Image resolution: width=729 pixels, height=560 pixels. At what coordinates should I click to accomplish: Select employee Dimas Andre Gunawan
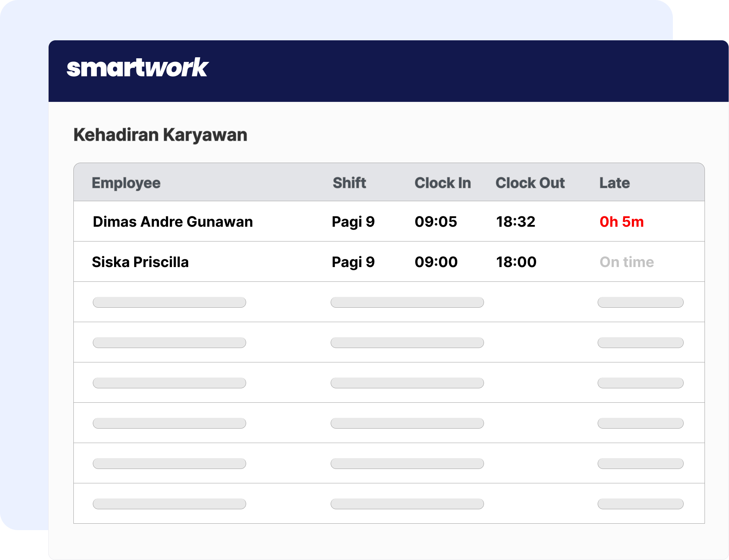point(173,222)
